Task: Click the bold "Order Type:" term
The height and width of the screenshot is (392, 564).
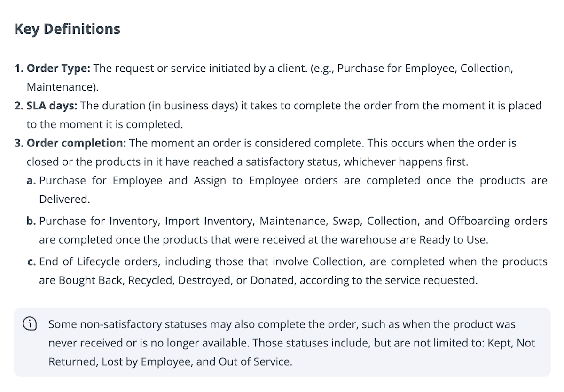Action: [58, 68]
